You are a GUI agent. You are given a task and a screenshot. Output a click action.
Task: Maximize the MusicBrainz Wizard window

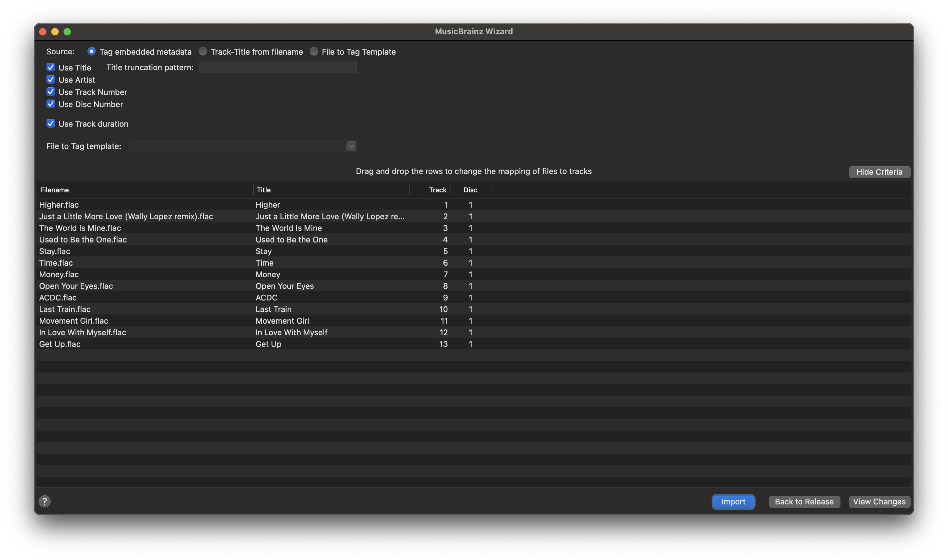click(x=67, y=32)
